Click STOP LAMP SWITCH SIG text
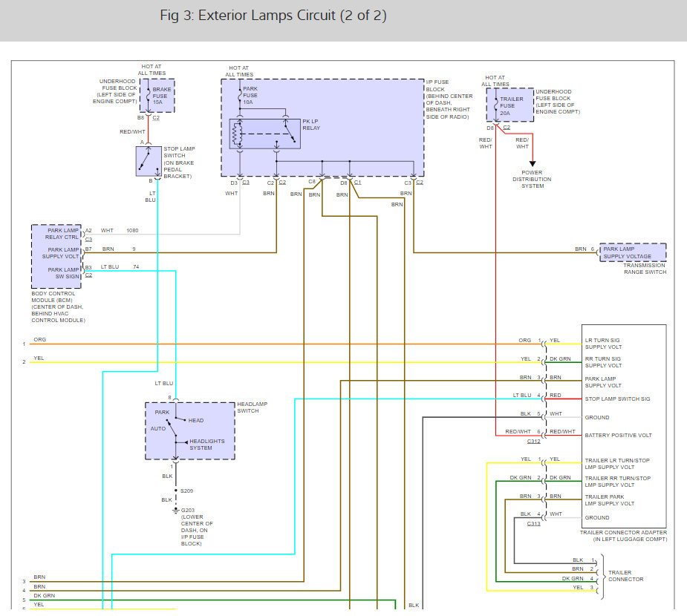This screenshot has width=687, height=616. coord(617,399)
